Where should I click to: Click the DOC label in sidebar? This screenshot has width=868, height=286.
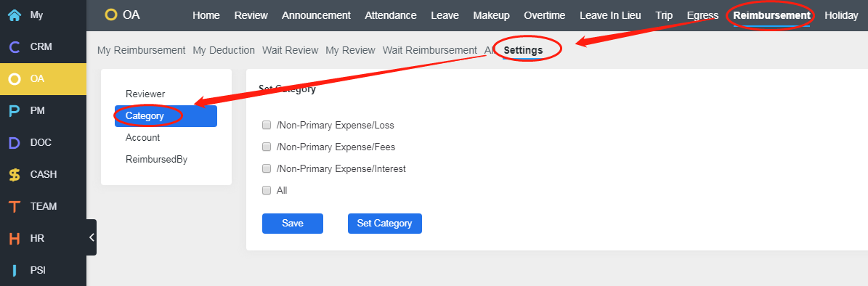41,143
